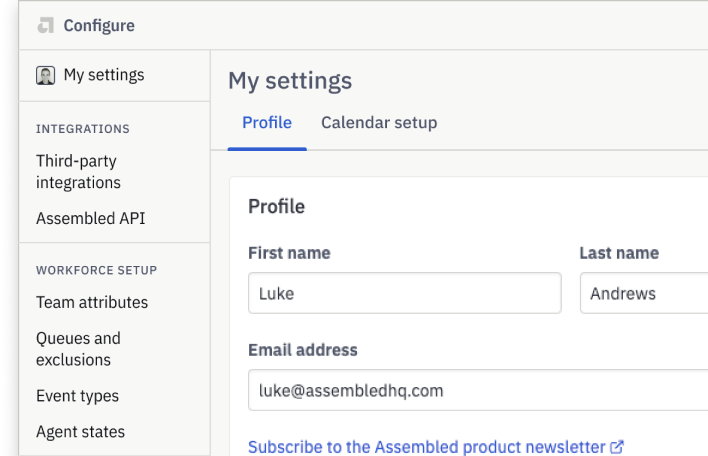Click the user avatar next to My settings
The width and height of the screenshot is (708, 456).
point(46,75)
